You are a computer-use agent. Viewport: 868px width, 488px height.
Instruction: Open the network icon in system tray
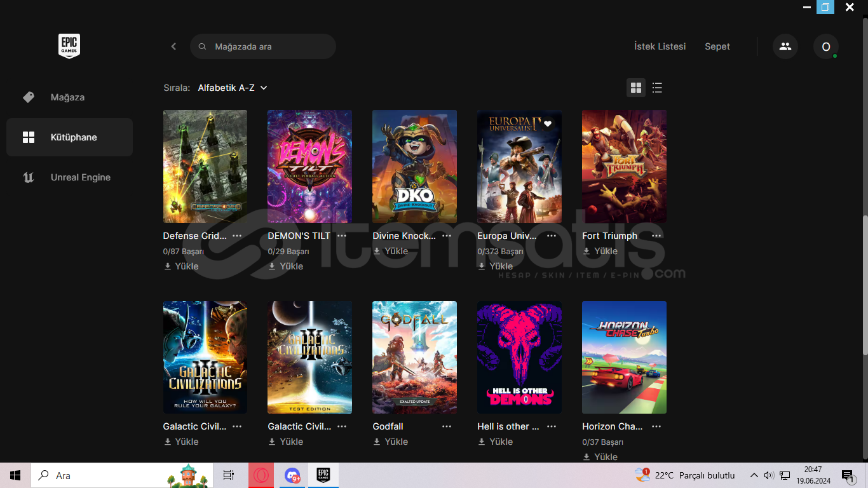(x=785, y=475)
